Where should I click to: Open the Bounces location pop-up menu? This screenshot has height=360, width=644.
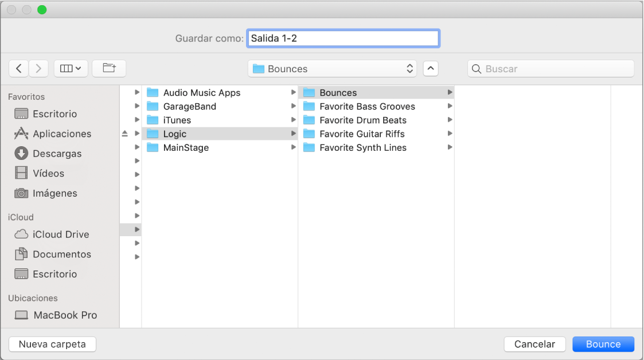click(333, 69)
